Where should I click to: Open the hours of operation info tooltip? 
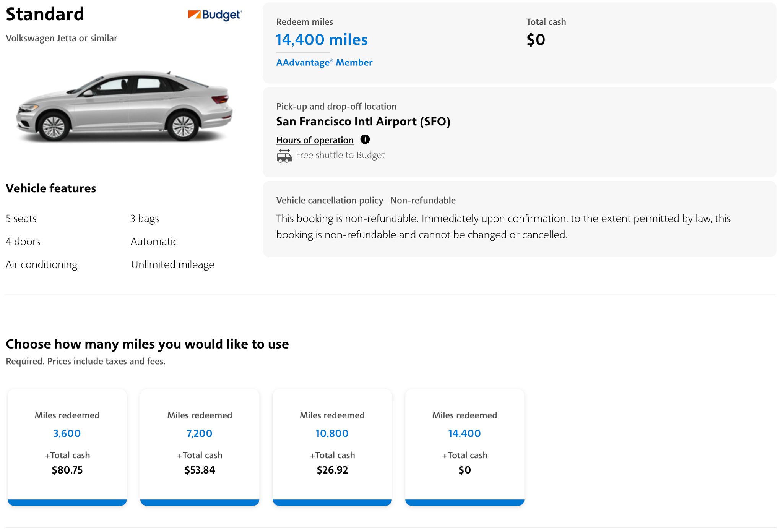pos(365,140)
